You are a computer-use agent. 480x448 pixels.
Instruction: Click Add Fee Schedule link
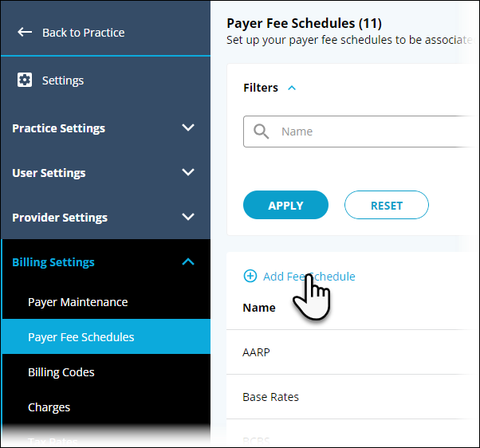pos(309,277)
